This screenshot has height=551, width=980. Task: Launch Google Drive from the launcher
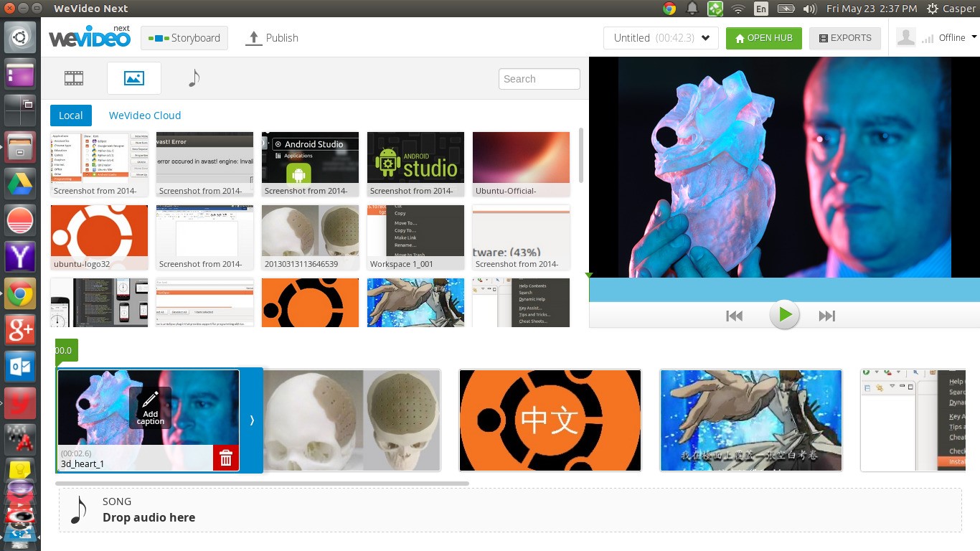[21, 184]
